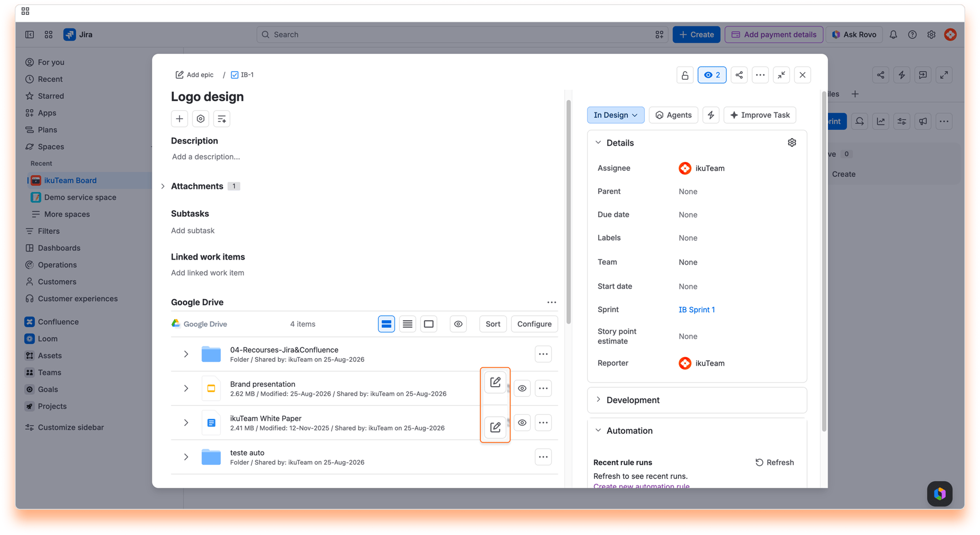
Task: Expand the Attachments section
Action: coord(163,186)
